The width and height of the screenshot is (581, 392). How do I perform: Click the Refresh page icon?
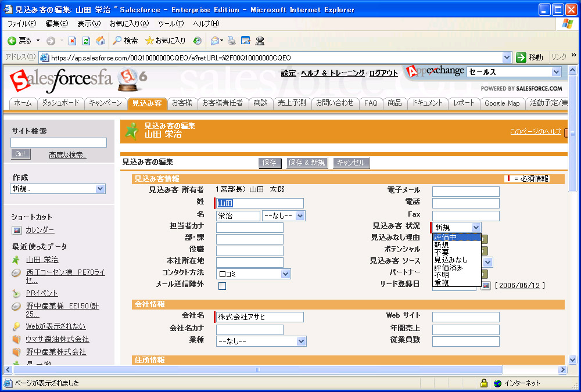86,41
